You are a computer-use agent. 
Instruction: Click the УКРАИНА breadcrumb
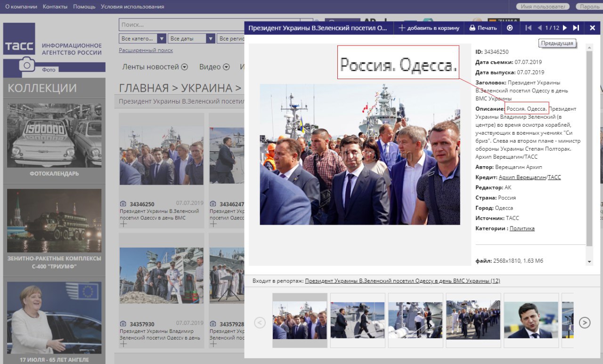(x=207, y=88)
